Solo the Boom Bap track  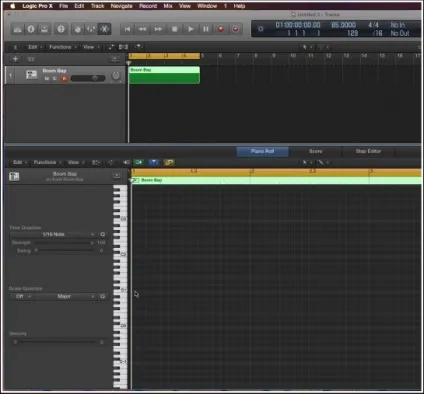[x=54, y=78]
